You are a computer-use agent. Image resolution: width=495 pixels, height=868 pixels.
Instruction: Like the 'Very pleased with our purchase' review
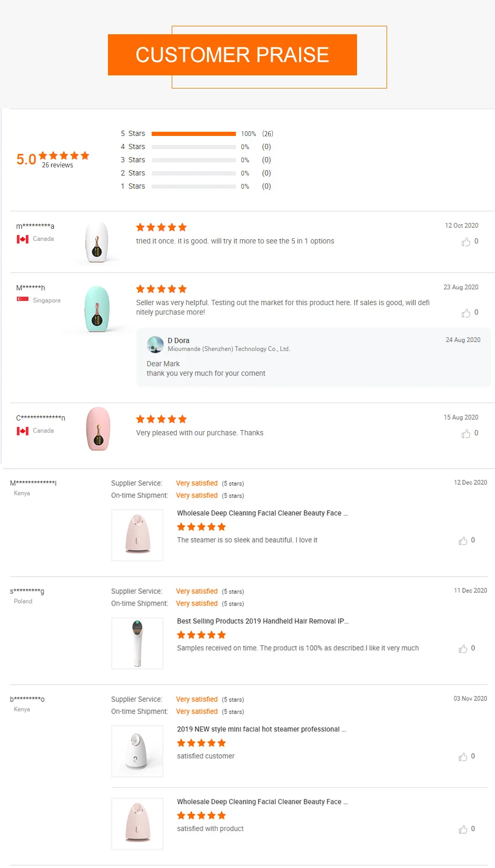[x=466, y=434]
